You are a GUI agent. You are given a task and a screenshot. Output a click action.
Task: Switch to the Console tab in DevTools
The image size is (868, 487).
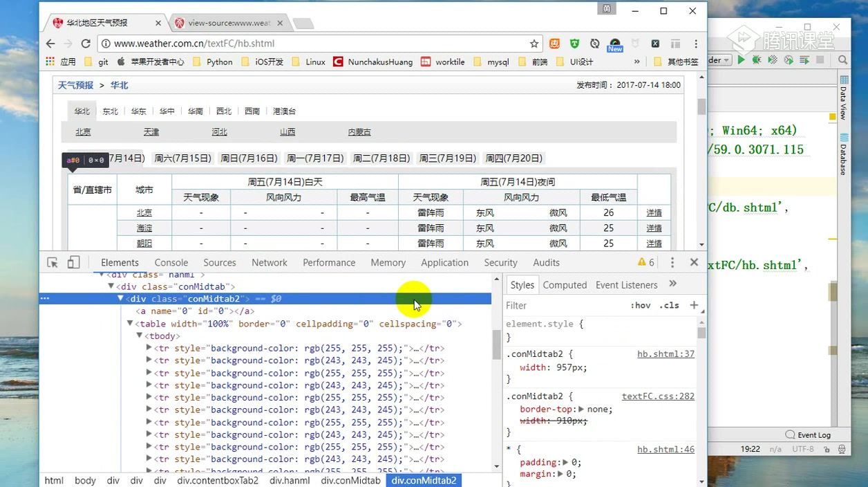click(x=171, y=262)
